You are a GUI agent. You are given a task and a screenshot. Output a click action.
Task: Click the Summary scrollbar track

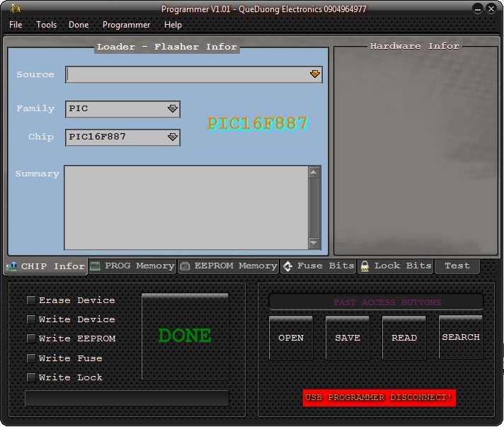click(x=314, y=207)
